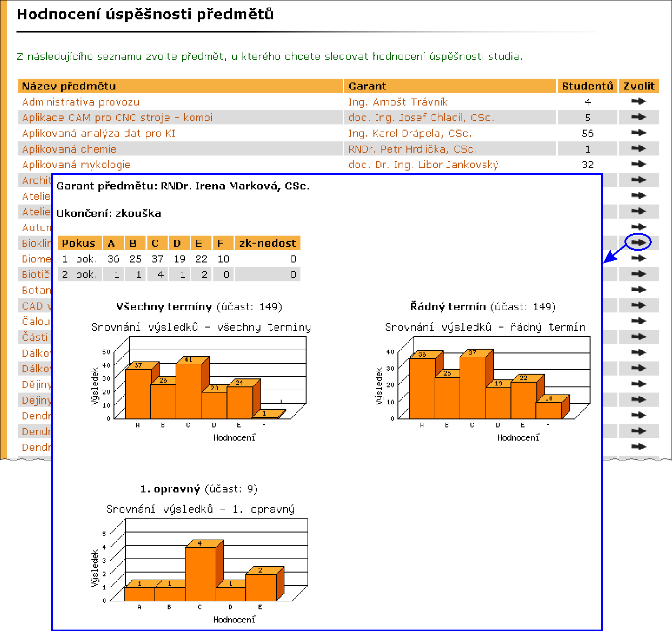Click guarantor Ing. Karel Drápela, CSc.
The image size is (672, 631).
click(410, 133)
